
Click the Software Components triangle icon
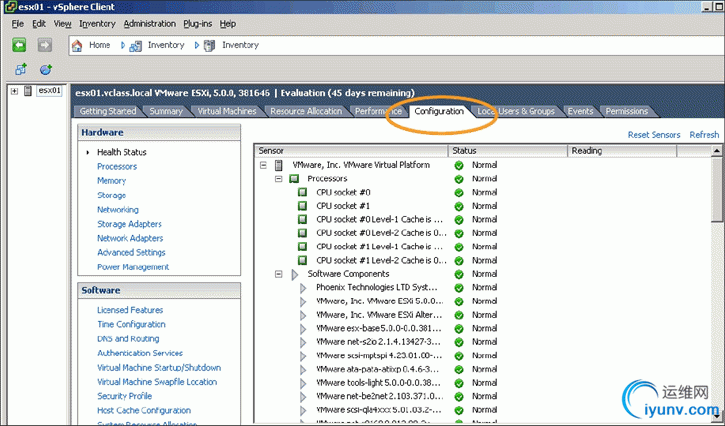click(295, 275)
